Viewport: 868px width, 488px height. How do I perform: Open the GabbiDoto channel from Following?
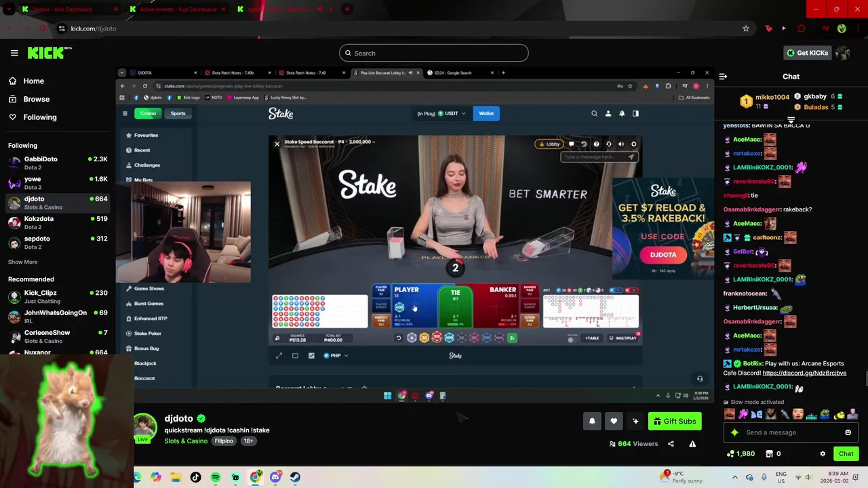[58, 163]
